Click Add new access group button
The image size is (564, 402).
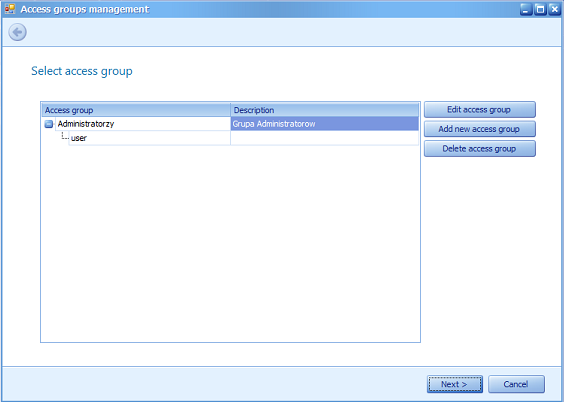click(x=479, y=129)
